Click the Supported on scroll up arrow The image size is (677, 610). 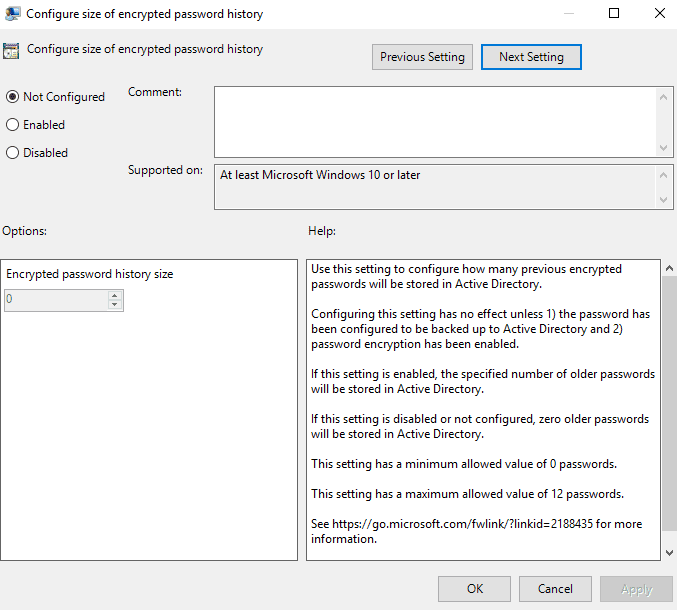[665, 174]
